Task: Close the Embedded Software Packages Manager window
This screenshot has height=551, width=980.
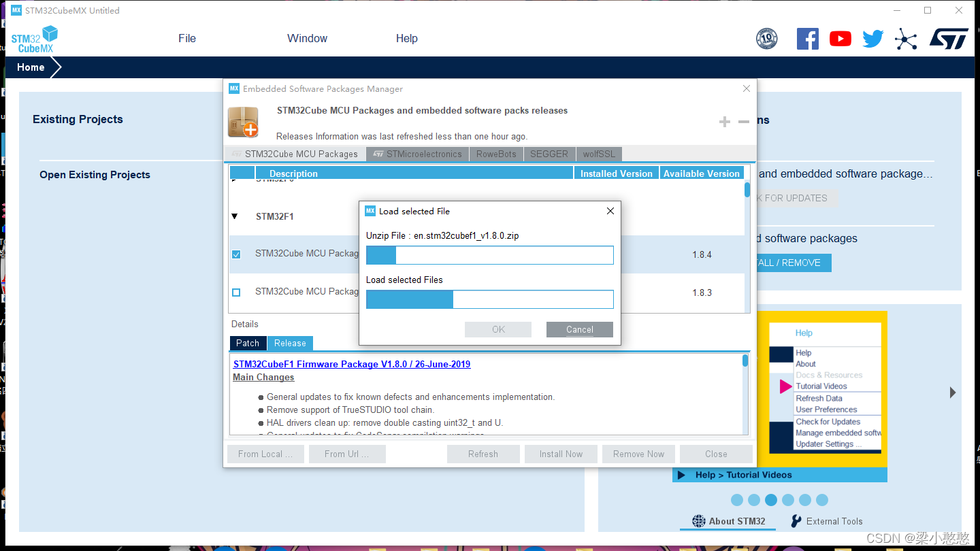Action: pyautogui.click(x=747, y=88)
